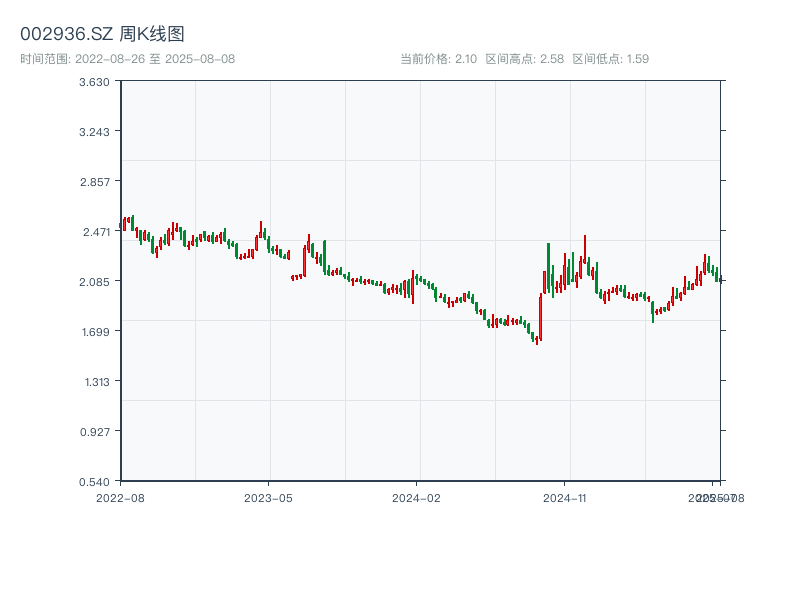The width and height of the screenshot is (800, 600).
Task: Click the 2023-05 x-axis date label
Action: pos(268,497)
